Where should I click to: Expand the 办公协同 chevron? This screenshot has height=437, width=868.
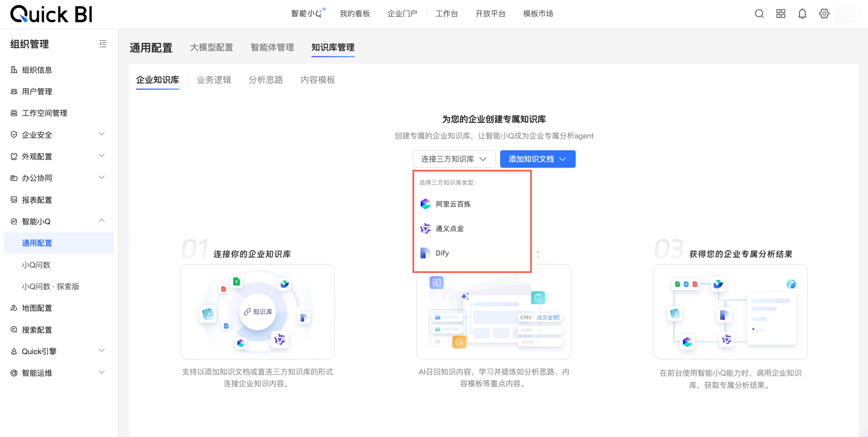point(102,177)
